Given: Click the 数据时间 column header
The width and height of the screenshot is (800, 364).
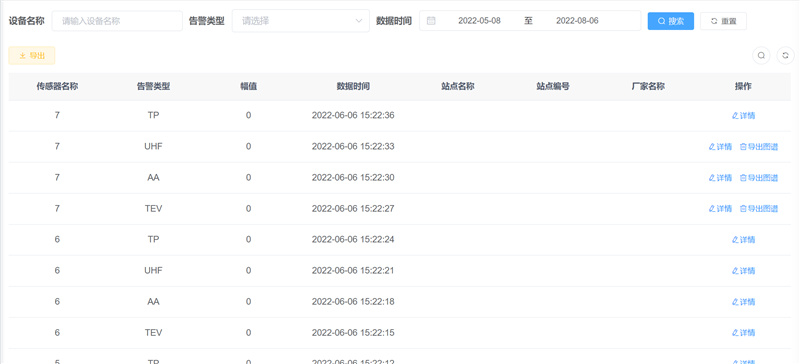Looking at the screenshot, I should point(353,86).
